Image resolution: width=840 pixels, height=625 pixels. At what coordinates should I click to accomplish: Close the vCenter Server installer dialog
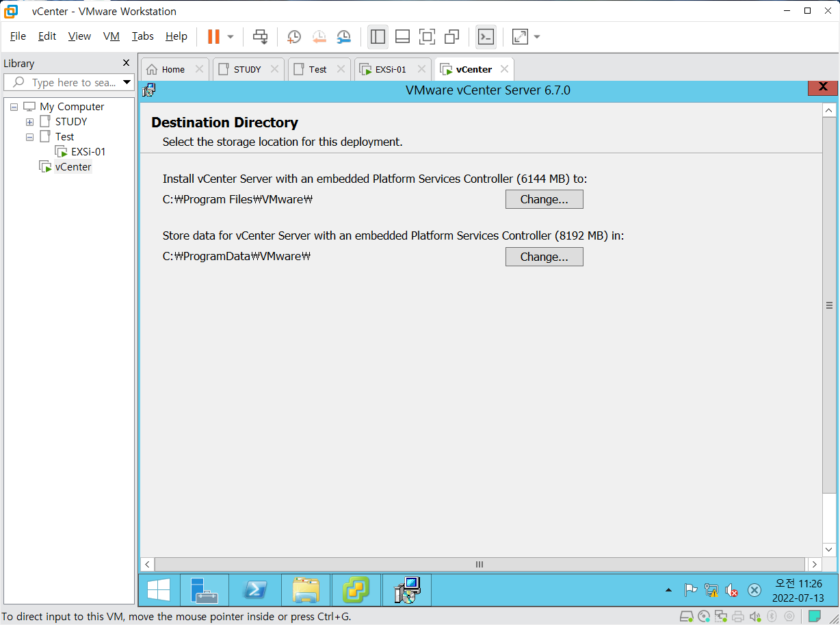(x=823, y=87)
